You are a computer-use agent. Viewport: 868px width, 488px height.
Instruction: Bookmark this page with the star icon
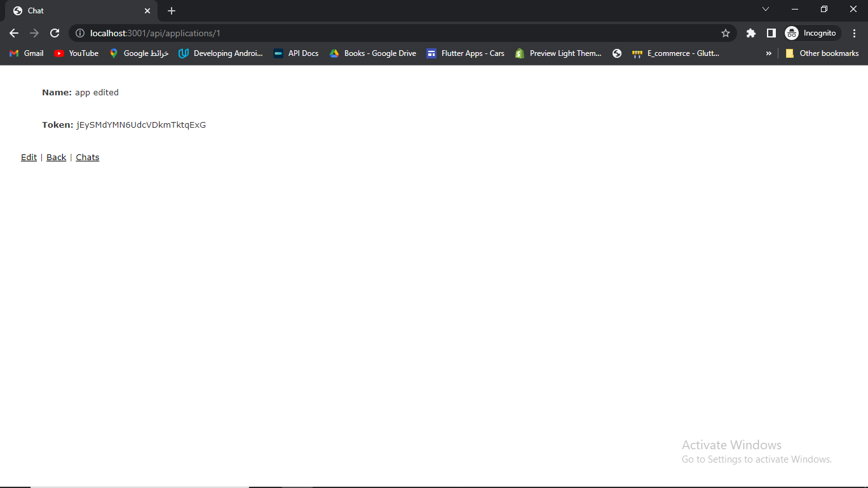point(726,32)
